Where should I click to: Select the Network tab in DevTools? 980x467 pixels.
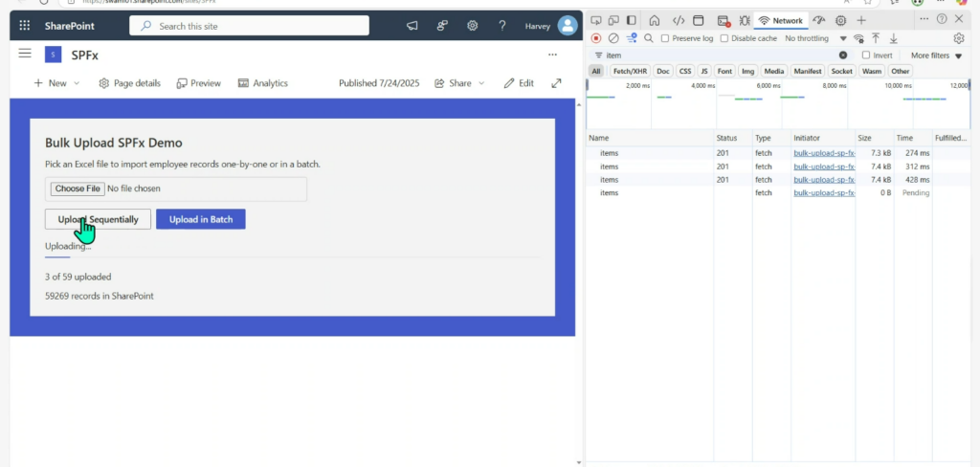(781, 21)
